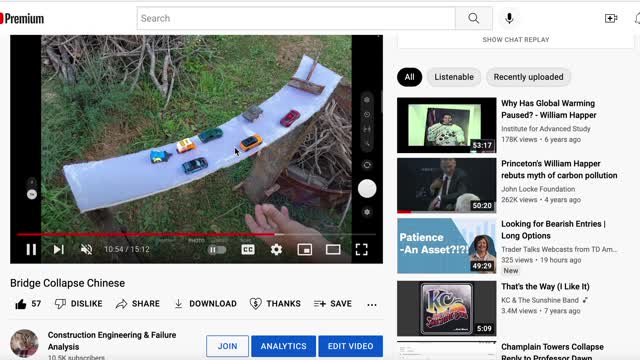Click John Locke Foundation channel name
Screen dimensions: 640x360
pos(538,189)
